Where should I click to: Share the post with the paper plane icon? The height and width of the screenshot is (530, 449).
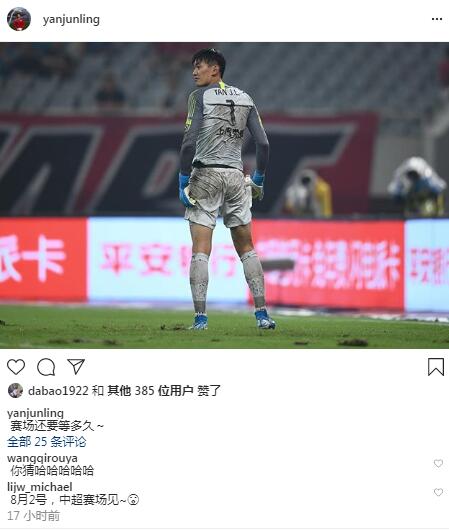coord(76,366)
